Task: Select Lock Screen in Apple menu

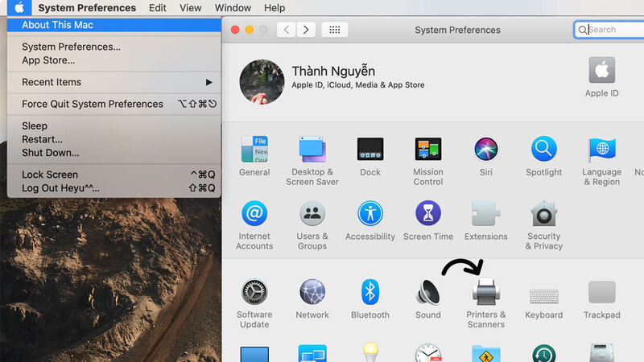Action: pyautogui.click(x=114, y=175)
